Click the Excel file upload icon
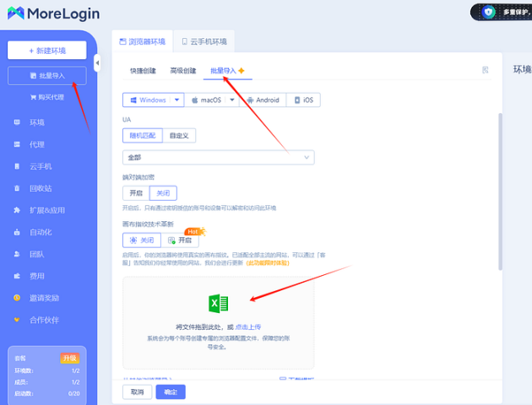Screen dimensions: 532x405 [218, 304]
